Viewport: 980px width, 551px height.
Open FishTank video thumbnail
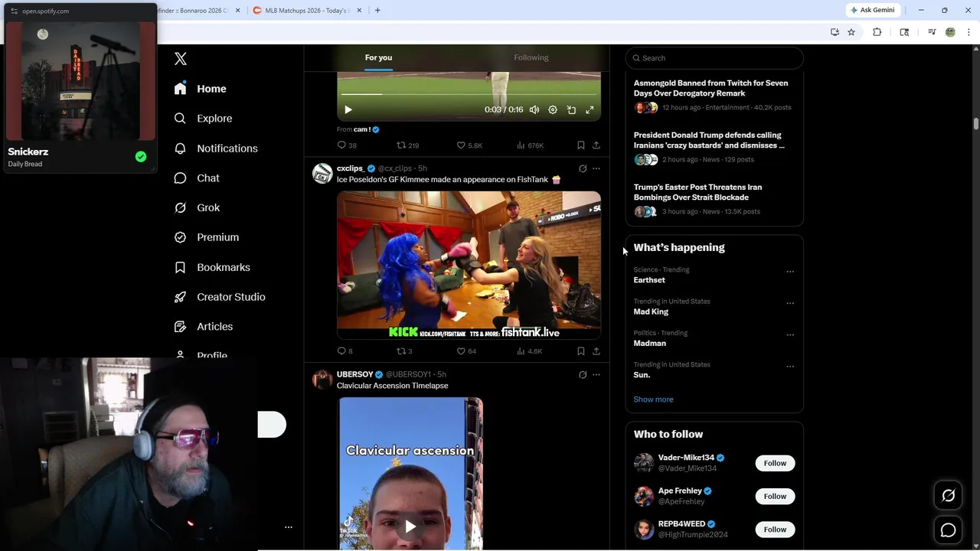pos(469,265)
